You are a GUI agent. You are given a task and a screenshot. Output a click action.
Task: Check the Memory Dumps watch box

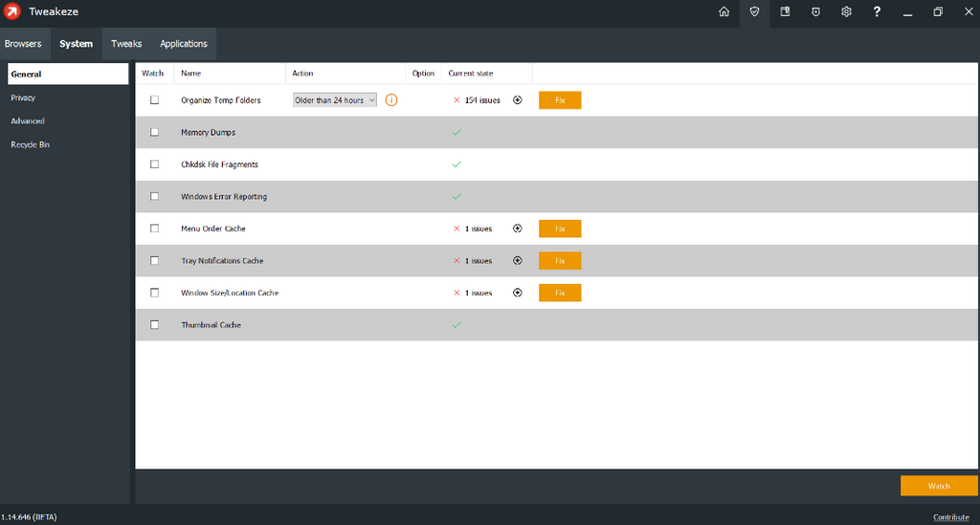[154, 132]
